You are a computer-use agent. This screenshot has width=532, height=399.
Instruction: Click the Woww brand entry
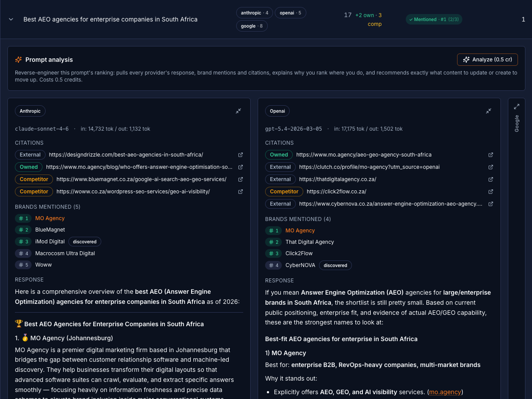43,265
